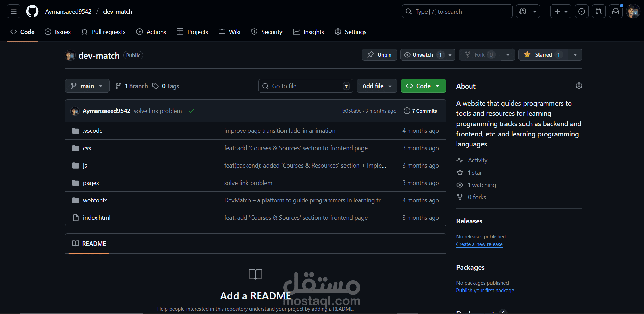Click the .vscode folder icon
The width and height of the screenshot is (644, 314).
coord(76,131)
